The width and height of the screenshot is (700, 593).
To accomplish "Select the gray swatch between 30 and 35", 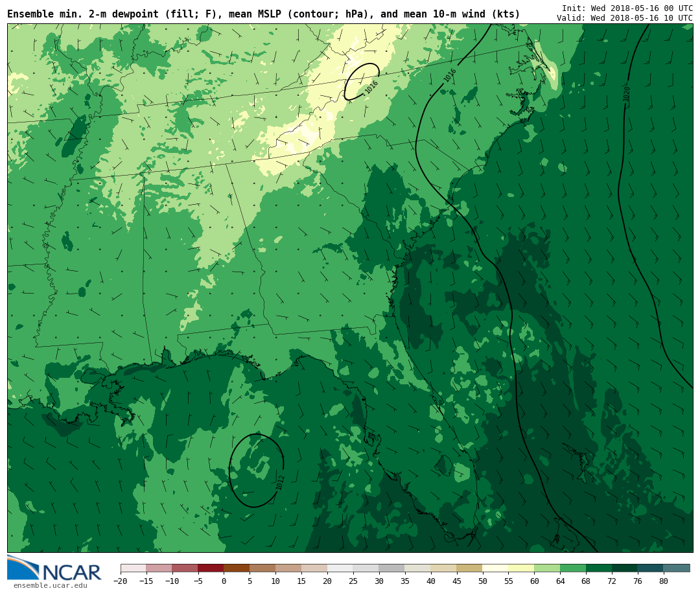I will tap(391, 568).
